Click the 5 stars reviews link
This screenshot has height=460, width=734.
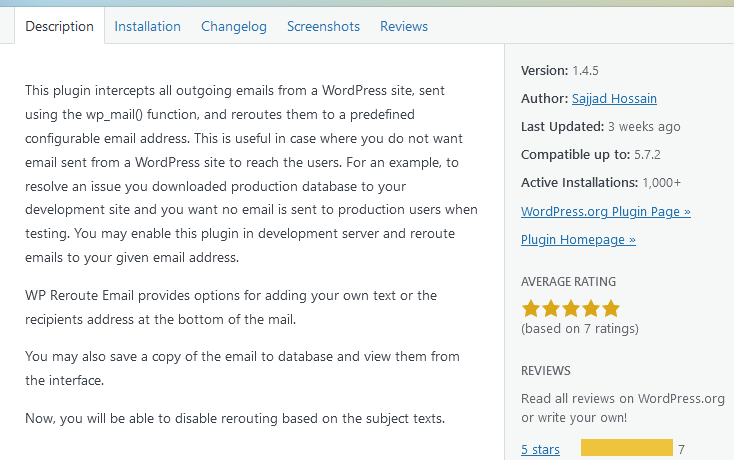(x=540, y=449)
